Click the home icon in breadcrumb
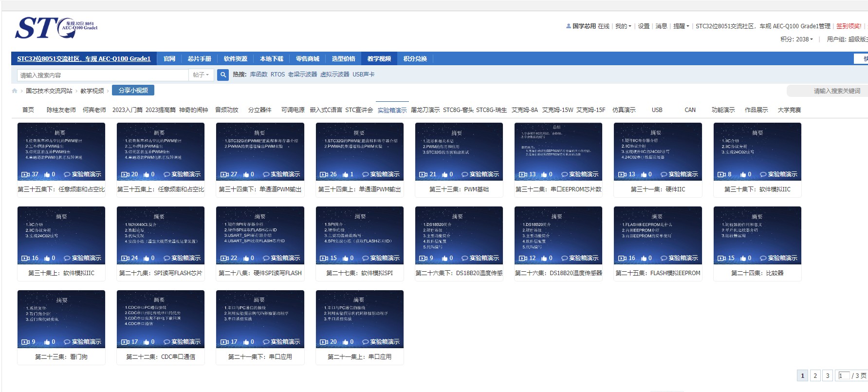 coord(15,91)
